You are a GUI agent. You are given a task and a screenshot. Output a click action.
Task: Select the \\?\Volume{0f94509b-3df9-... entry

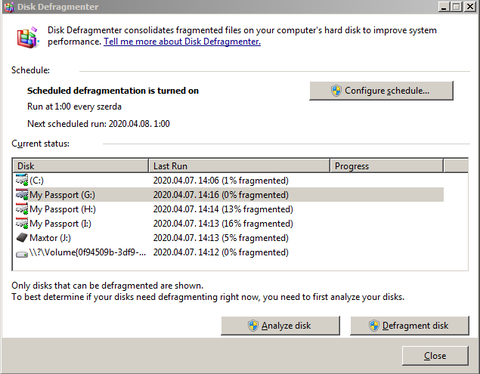[228, 252]
